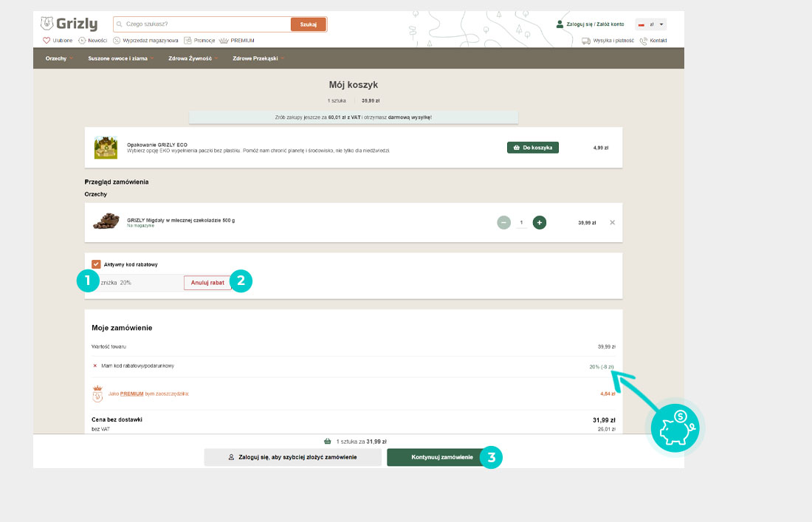This screenshot has height=522, width=812.
Task: Click the 'Moje zamówienie' heading
Action: 122,328
